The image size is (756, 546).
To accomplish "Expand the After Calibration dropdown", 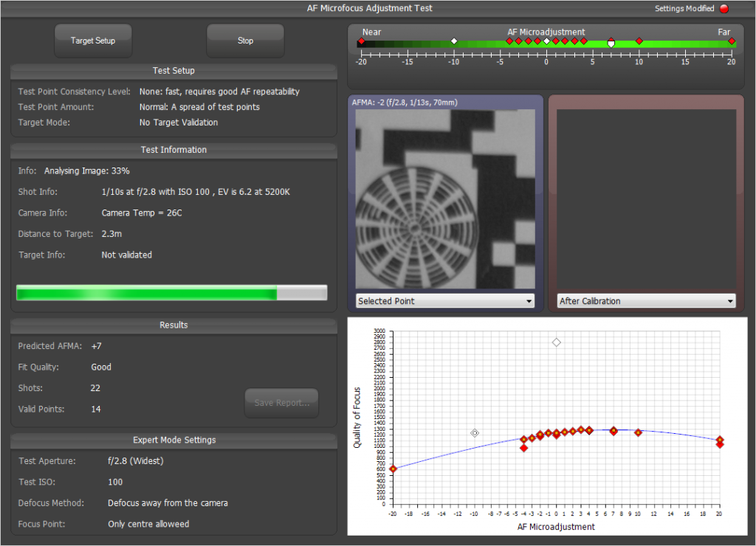I will (646, 301).
